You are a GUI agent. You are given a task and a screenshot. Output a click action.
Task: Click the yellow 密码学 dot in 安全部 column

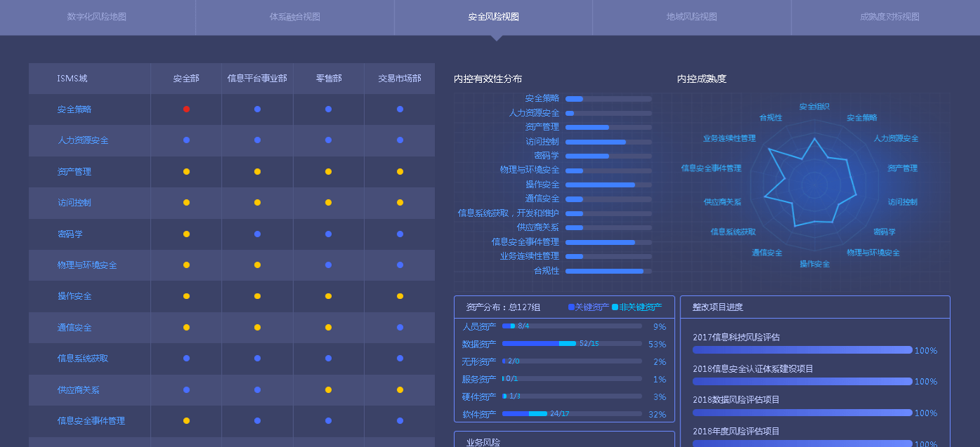pyautogui.click(x=187, y=234)
